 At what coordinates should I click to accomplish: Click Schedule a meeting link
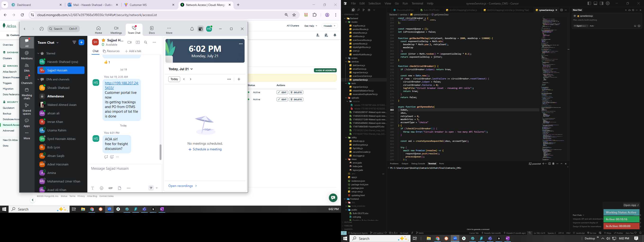click(205, 149)
